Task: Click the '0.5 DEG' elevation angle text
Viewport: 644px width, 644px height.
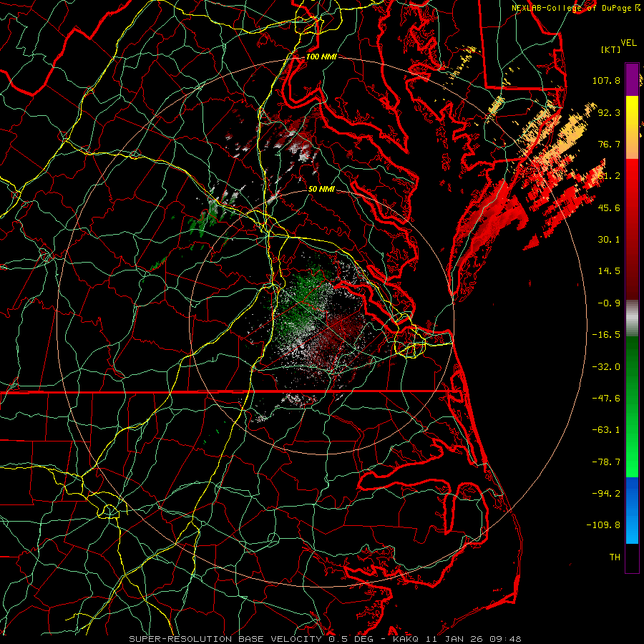Action: (x=351, y=639)
